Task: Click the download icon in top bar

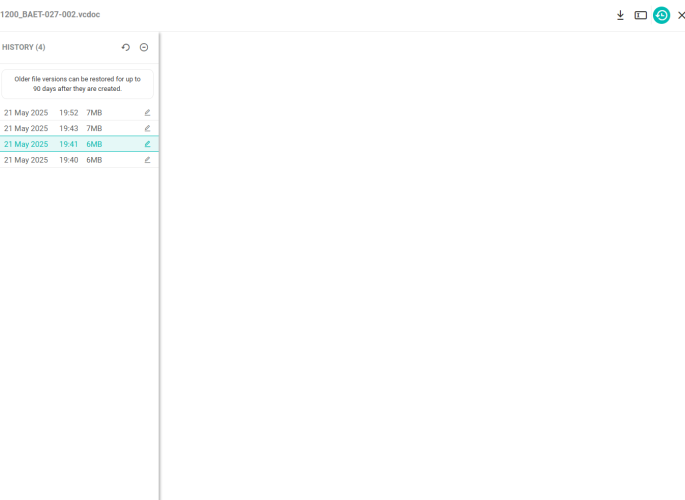Action: pos(620,15)
